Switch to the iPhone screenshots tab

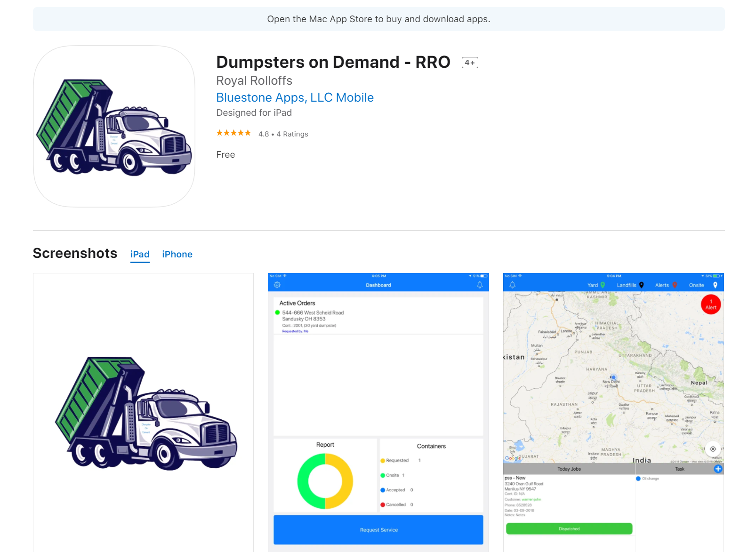[x=177, y=254]
